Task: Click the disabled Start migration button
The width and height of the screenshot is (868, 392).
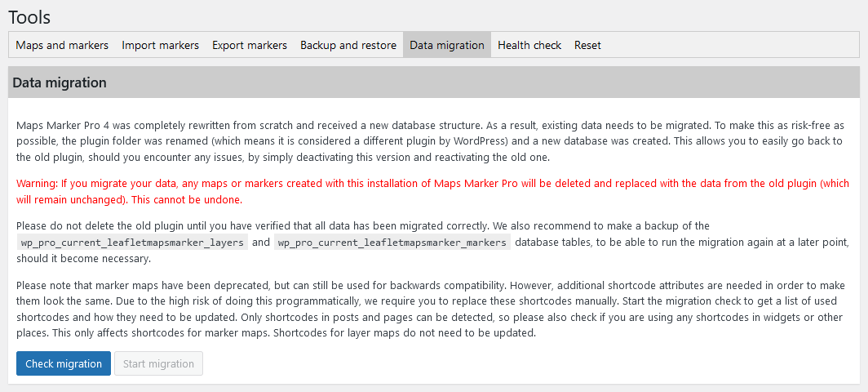Action: point(158,363)
